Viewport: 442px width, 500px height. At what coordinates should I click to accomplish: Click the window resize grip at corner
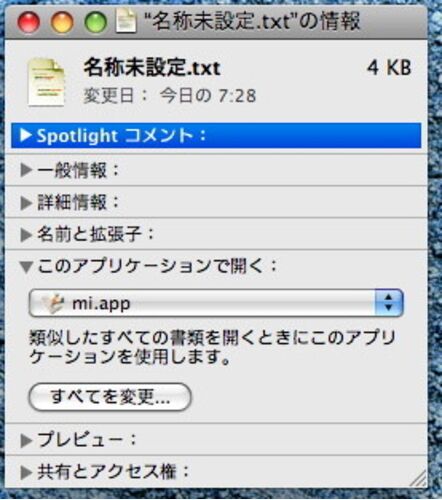coord(419,479)
